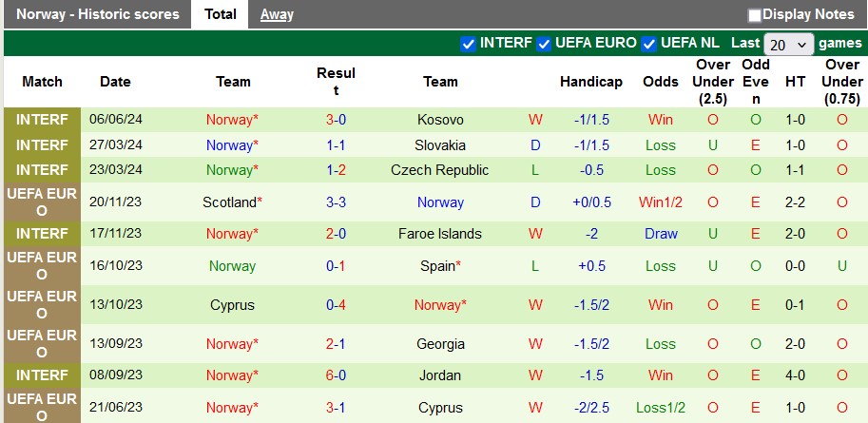
Task: Open the 3-0 result versus Kosovo
Action: 336,120
